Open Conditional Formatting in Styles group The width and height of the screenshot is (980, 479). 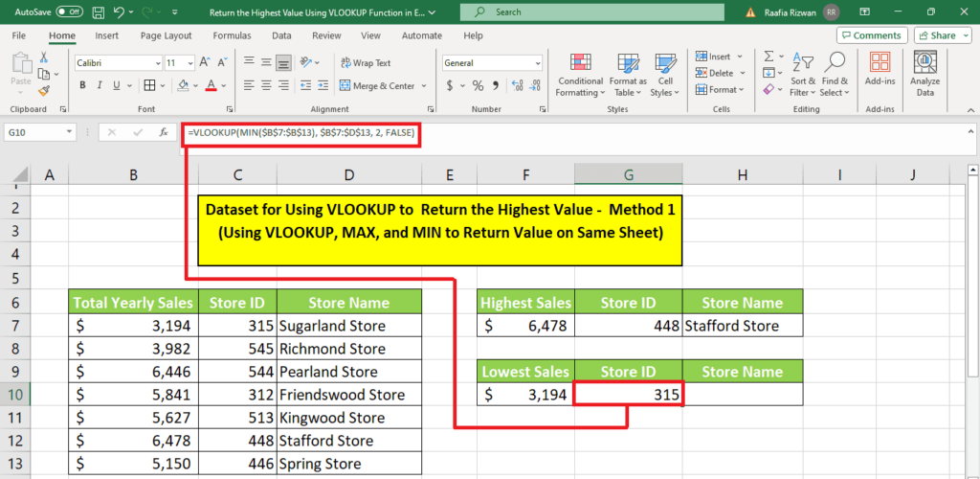click(x=580, y=75)
